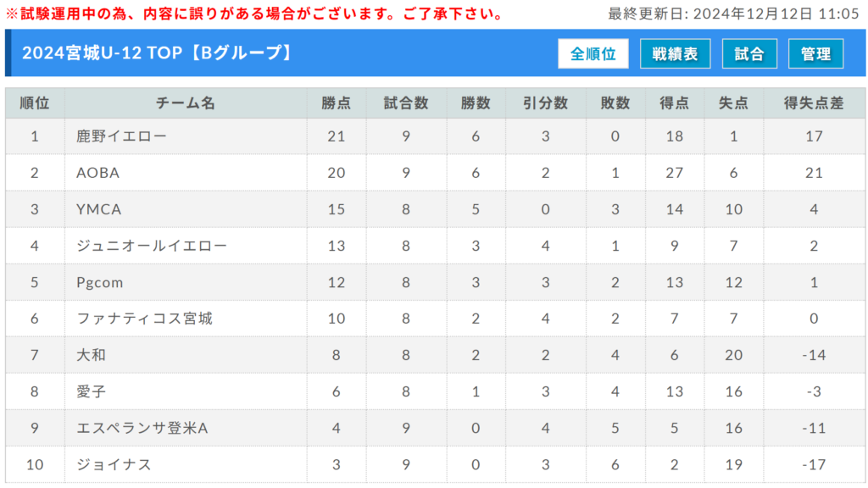Viewport: 868px width, 488px height.
Task: Open the 管理 page
Action: [815, 53]
